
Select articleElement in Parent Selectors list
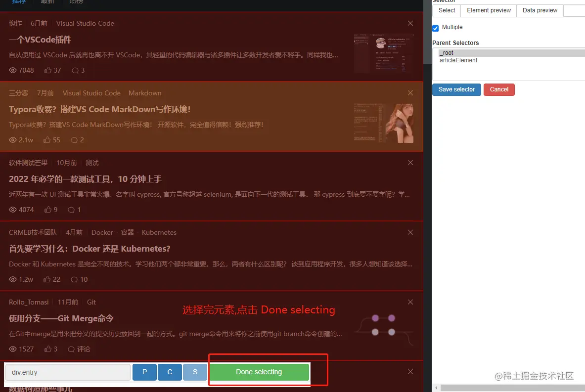[x=511, y=60]
